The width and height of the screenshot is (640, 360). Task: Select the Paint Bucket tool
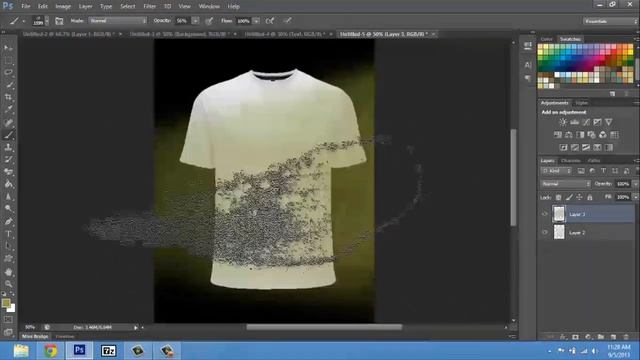tap(8, 184)
